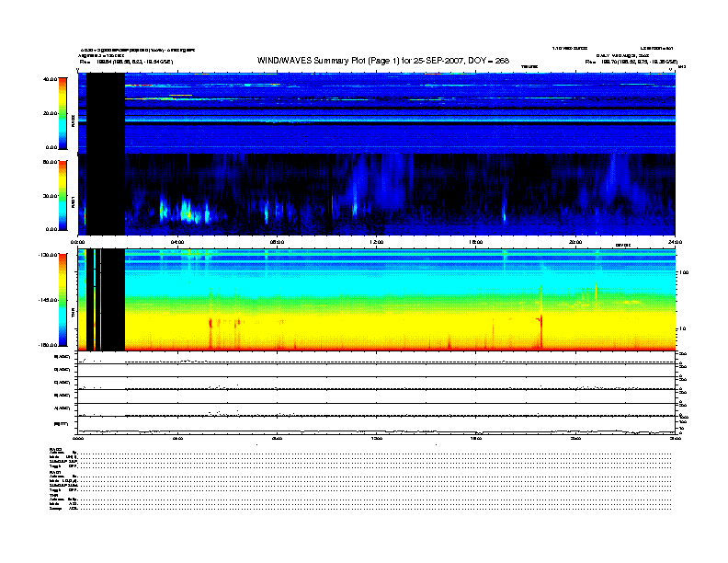Click the TNR intensity color bar

click(x=63, y=300)
